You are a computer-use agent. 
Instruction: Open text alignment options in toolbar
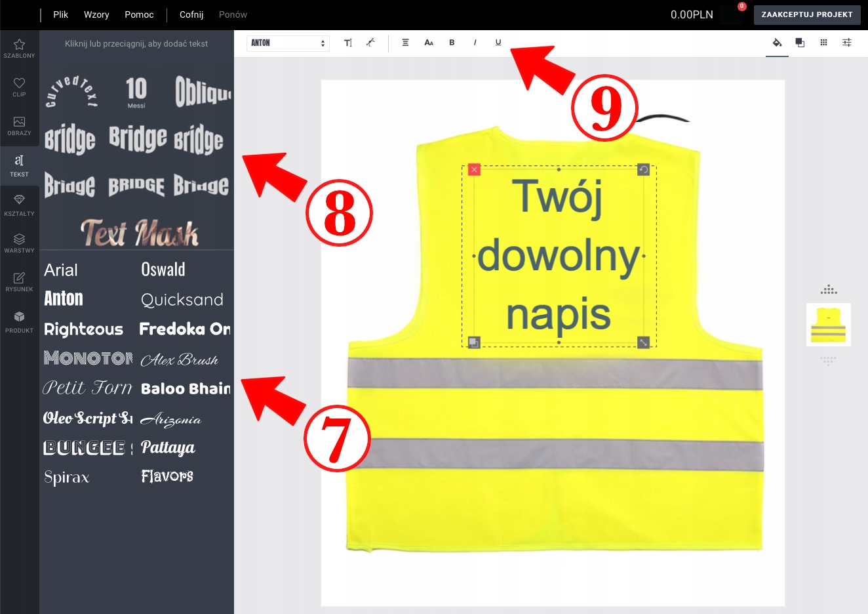click(x=405, y=43)
